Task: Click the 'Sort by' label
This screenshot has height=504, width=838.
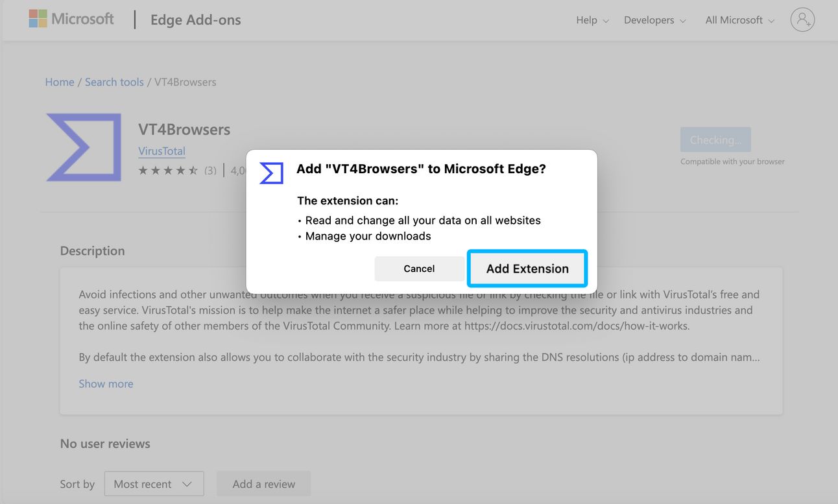Action: point(77,484)
